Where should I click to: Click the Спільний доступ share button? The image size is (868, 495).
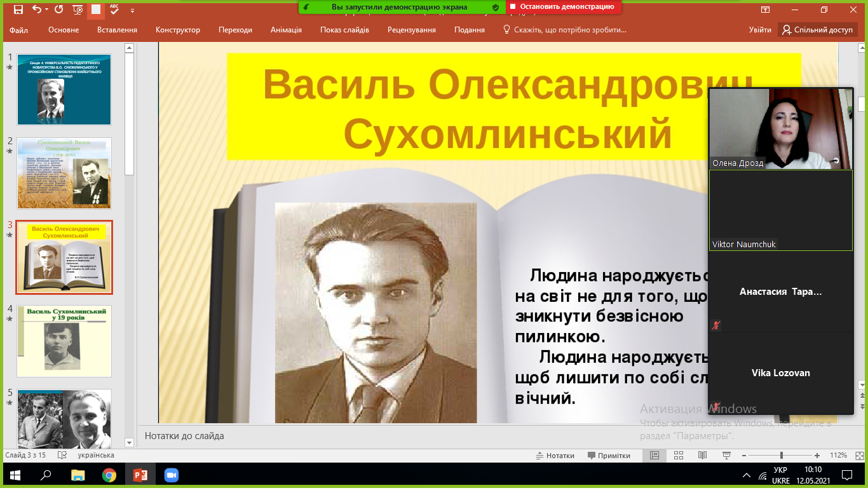pos(817,30)
